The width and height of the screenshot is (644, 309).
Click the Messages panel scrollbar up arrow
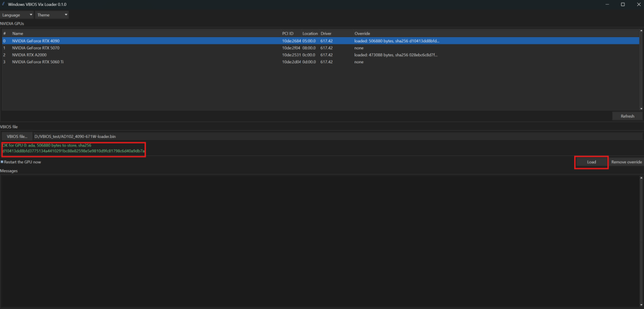coord(642,177)
